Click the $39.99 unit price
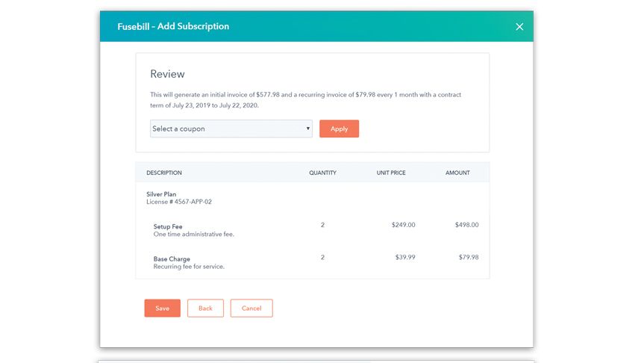This screenshot has width=644, height=363. pyautogui.click(x=405, y=258)
